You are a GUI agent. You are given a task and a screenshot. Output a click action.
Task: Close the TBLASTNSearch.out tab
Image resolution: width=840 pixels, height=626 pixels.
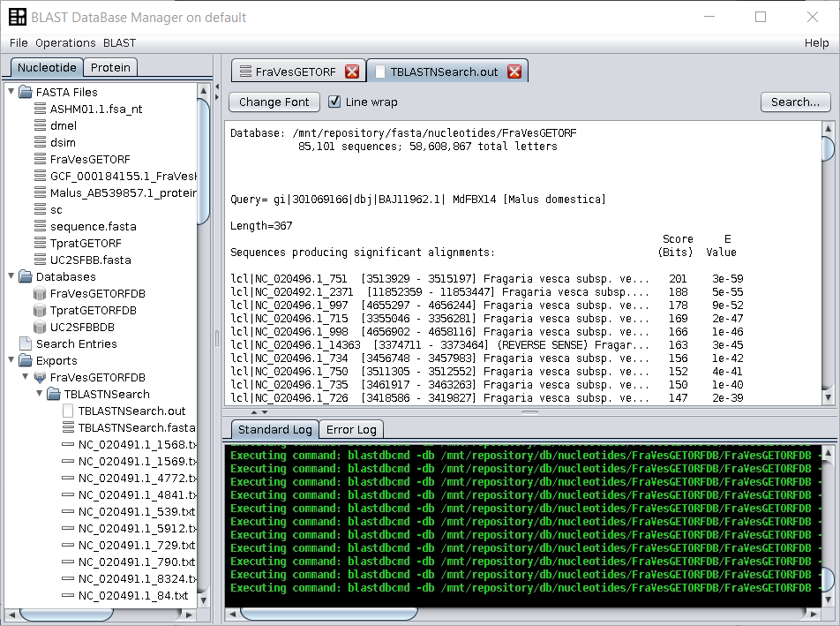(514, 72)
